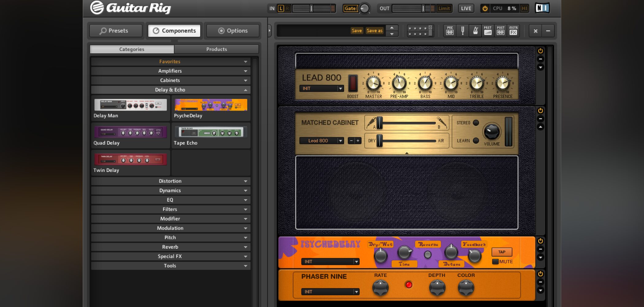Viewport: 644px width, 307px height.
Task: Open the Post Tapedeck module
Action: pyautogui.click(x=501, y=31)
